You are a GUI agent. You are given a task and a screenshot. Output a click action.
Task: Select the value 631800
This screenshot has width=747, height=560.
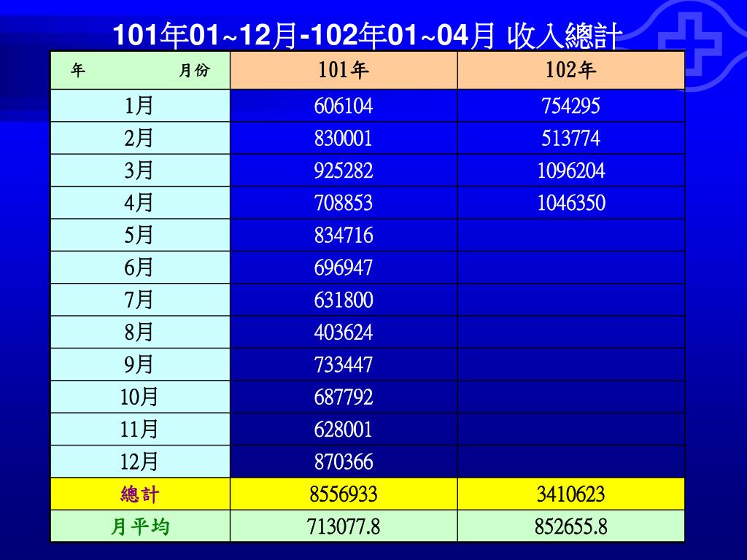pos(344,300)
